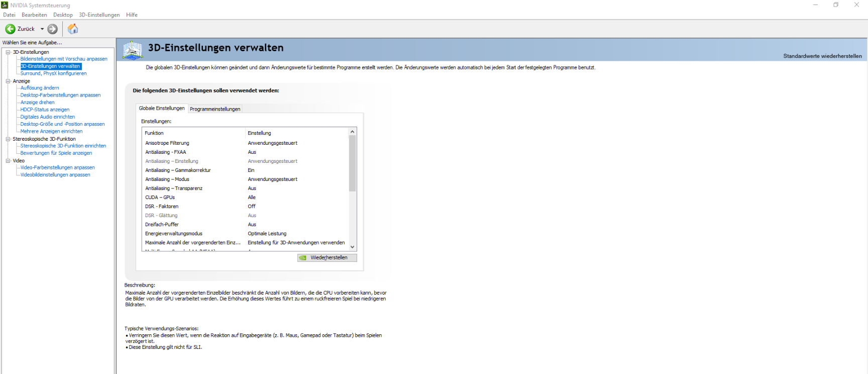Select the Anisotrope Filterung setting row
Screen dimensions: 868x374
click(x=246, y=143)
